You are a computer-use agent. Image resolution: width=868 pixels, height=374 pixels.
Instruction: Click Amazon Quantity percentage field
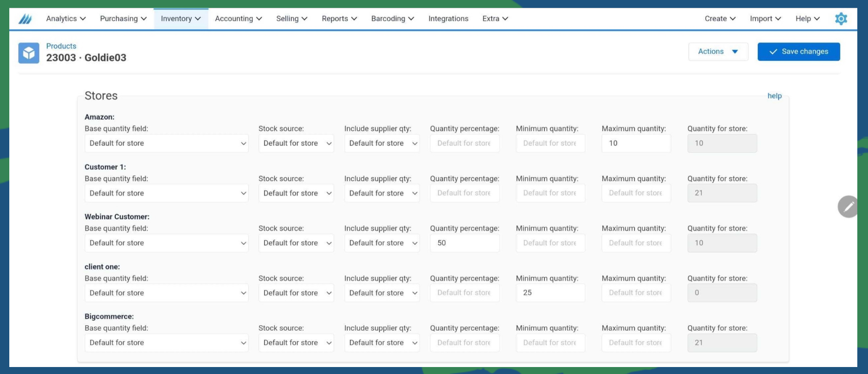465,143
